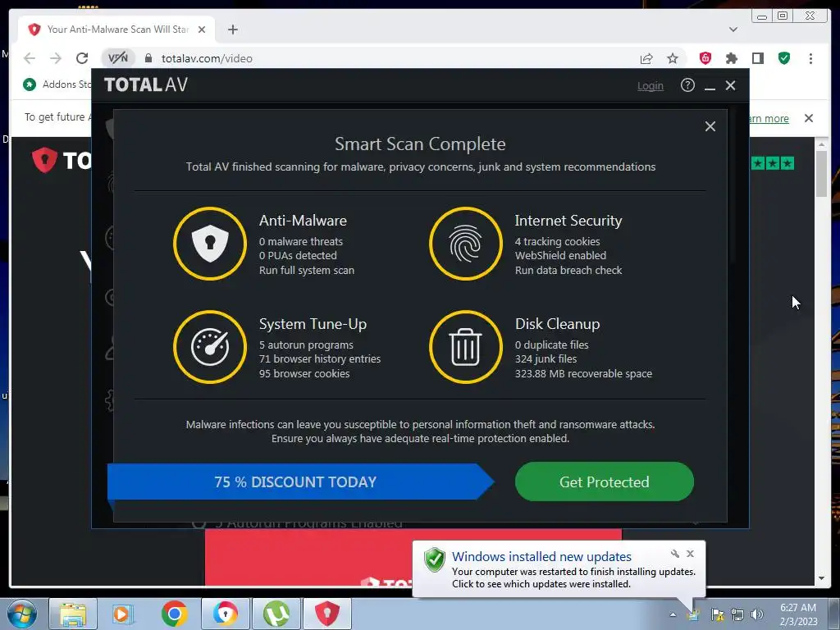Image resolution: width=840 pixels, height=630 pixels.
Task: Reload the totalav.com page
Action: point(82,58)
